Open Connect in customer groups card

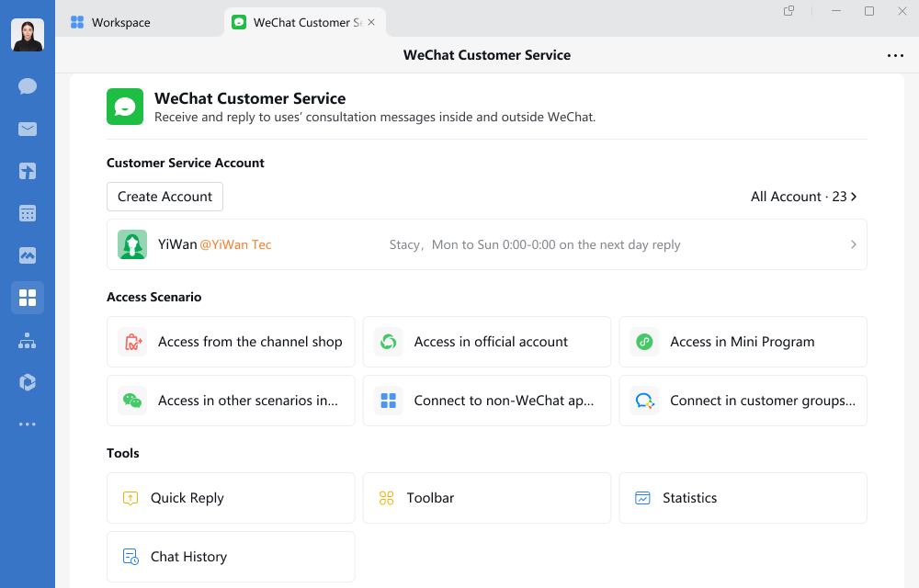743,401
